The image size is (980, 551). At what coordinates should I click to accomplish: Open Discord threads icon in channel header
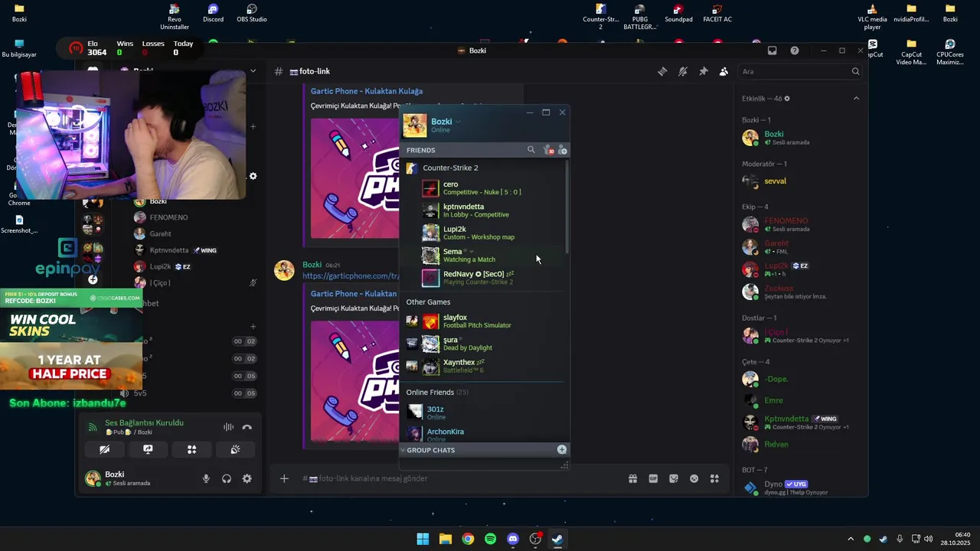(x=662, y=71)
